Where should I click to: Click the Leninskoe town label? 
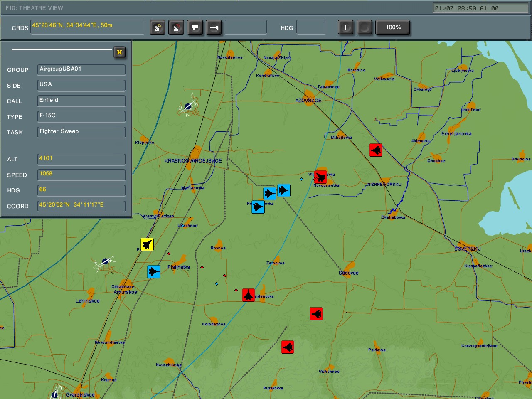point(88,301)
